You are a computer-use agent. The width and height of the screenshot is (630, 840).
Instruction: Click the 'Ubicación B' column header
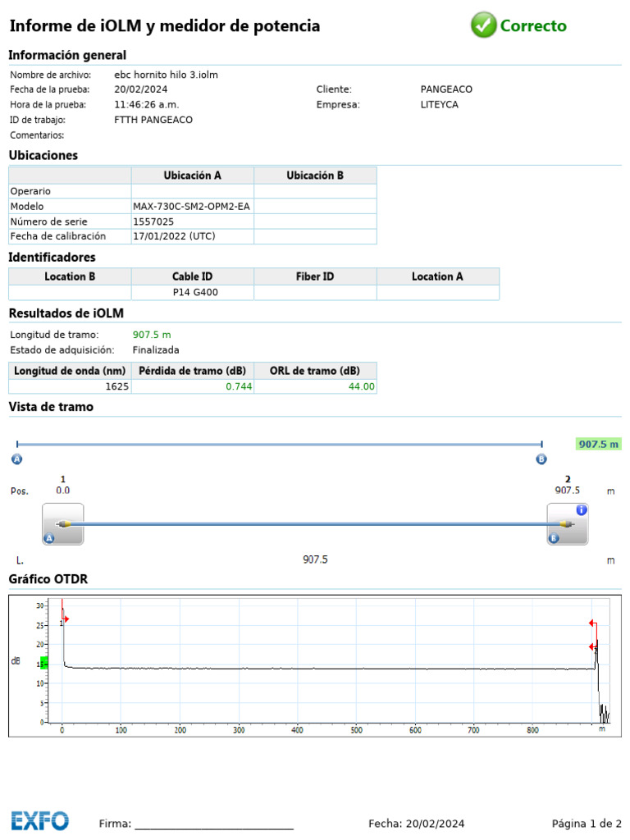pyautogui.click(x=315, y=176)
